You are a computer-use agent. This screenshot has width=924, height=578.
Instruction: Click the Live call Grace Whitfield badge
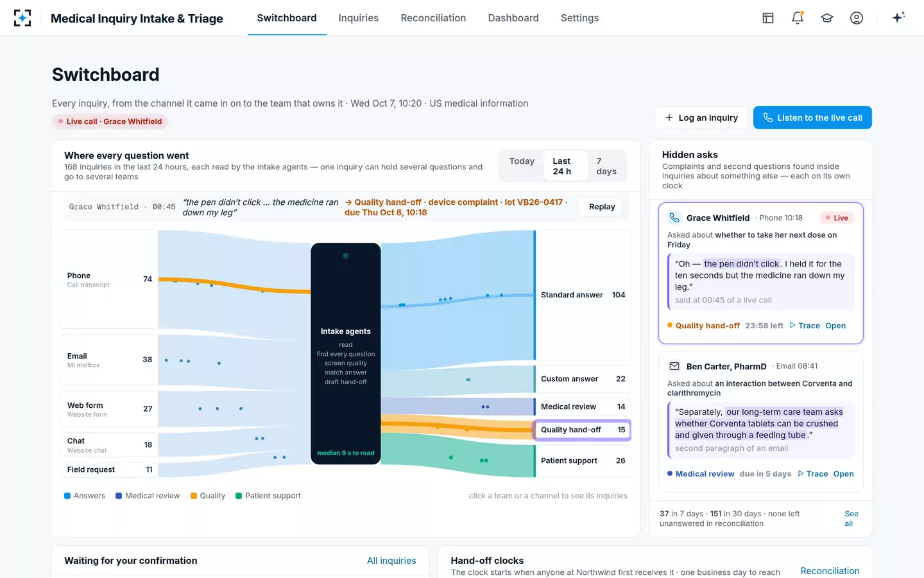point(110,121)
